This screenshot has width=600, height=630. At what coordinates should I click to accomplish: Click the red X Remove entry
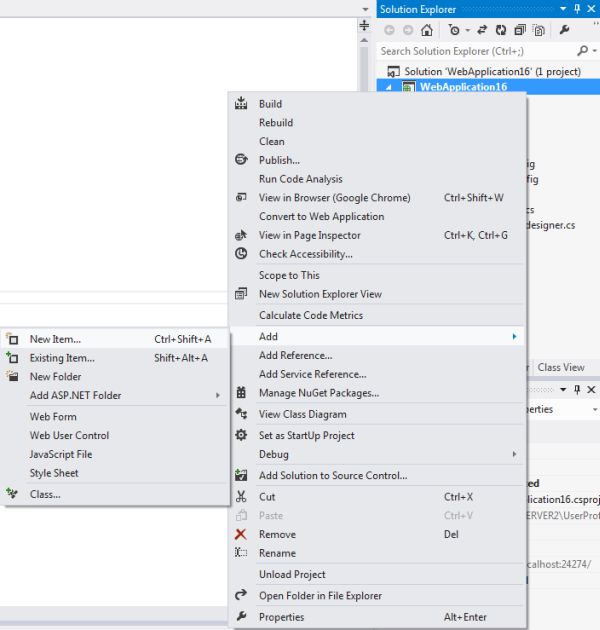[x=378, y=534]
